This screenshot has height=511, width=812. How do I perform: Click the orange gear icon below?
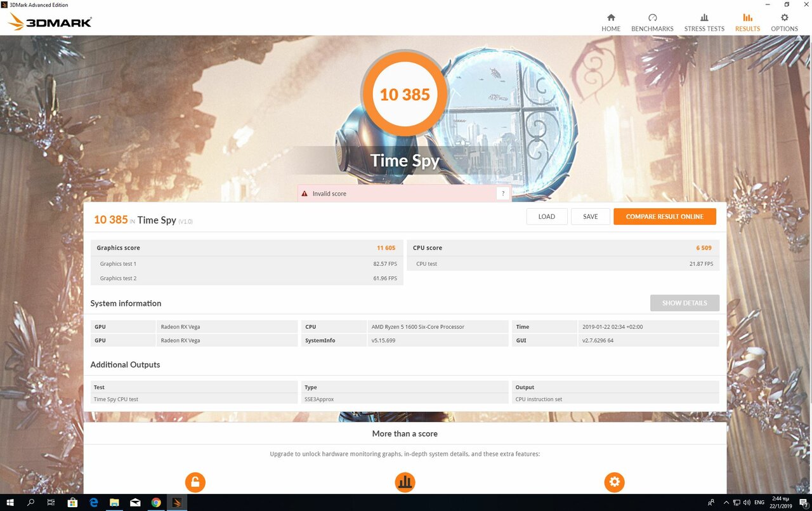coord(614,482)
